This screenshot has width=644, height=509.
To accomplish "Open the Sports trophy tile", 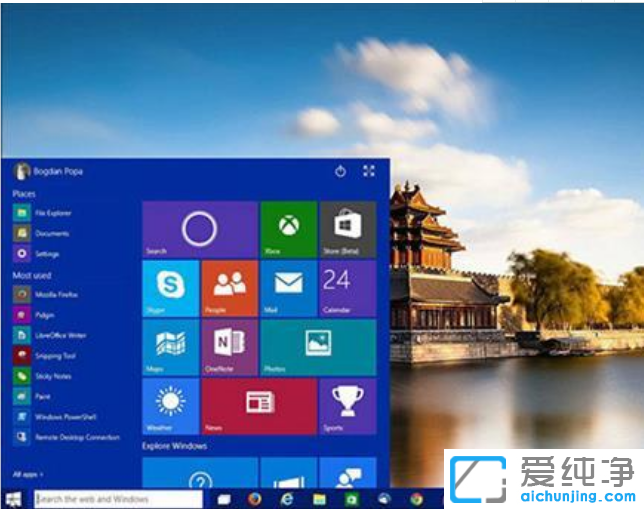I will pos(348,406).
